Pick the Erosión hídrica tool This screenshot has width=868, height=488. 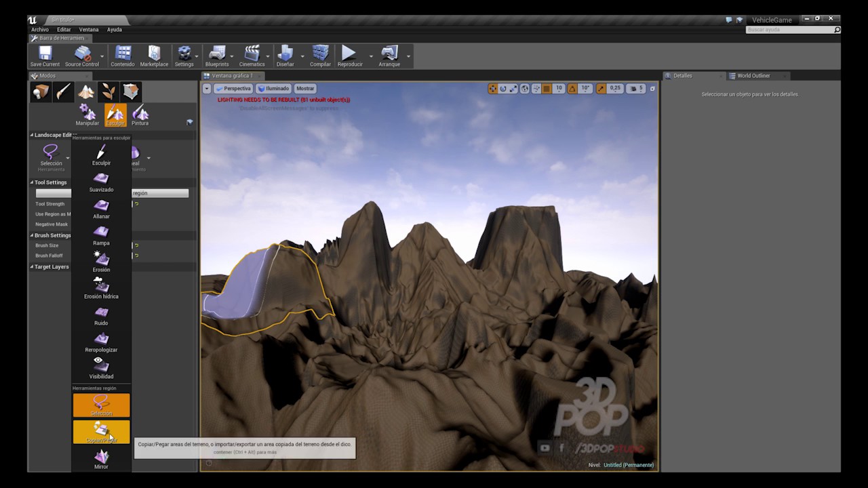pos(101,289)
